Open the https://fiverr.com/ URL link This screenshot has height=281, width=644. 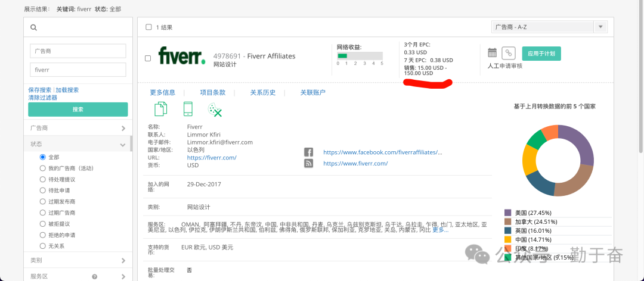pyautogui.click(x=212, y=158)
